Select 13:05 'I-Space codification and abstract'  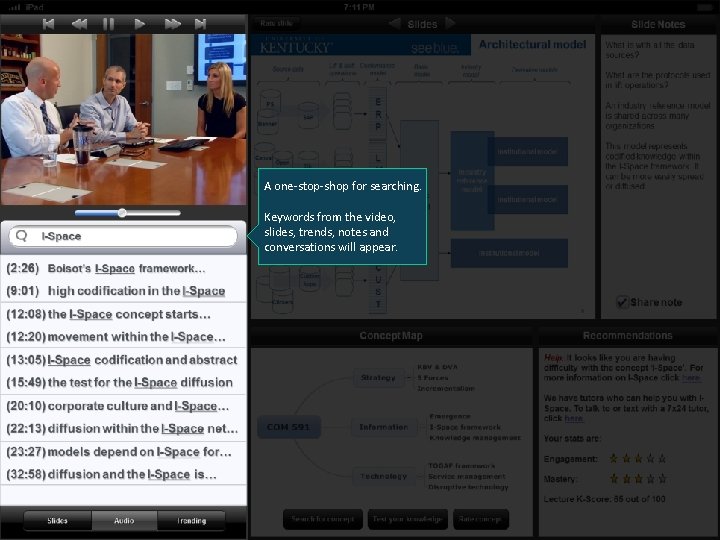click(123, 360)
